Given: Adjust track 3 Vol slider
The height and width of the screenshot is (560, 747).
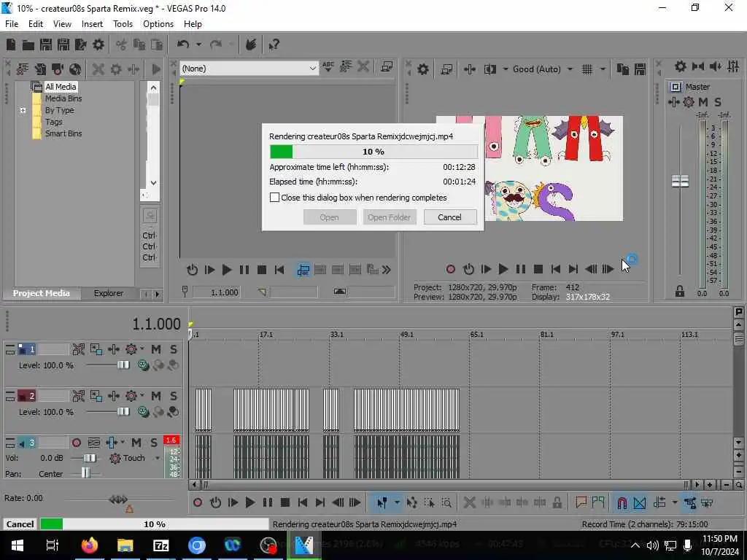Looking at the screenshot, I should [x=90, y=459].
